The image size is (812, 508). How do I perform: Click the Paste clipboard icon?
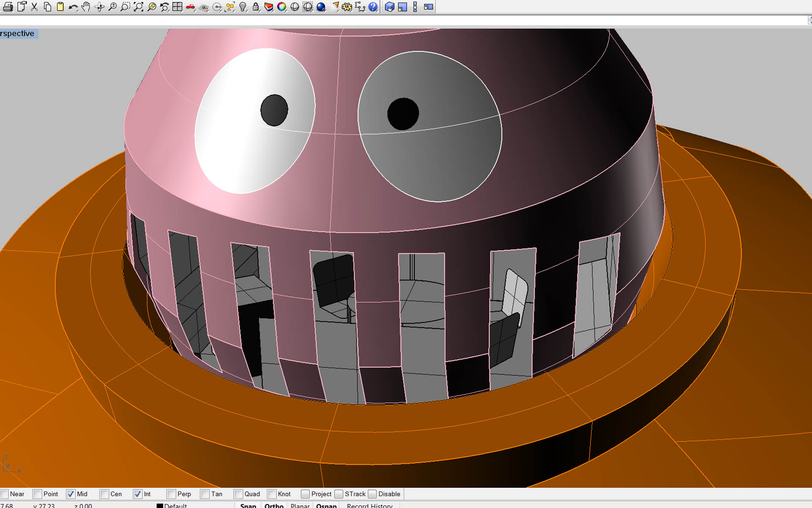pyautogui.click(x=60, y=7)
